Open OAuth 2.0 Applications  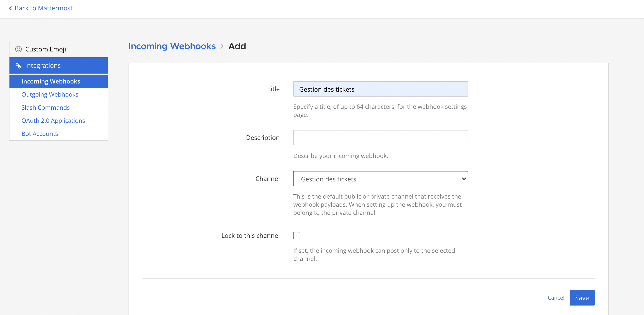53,120
